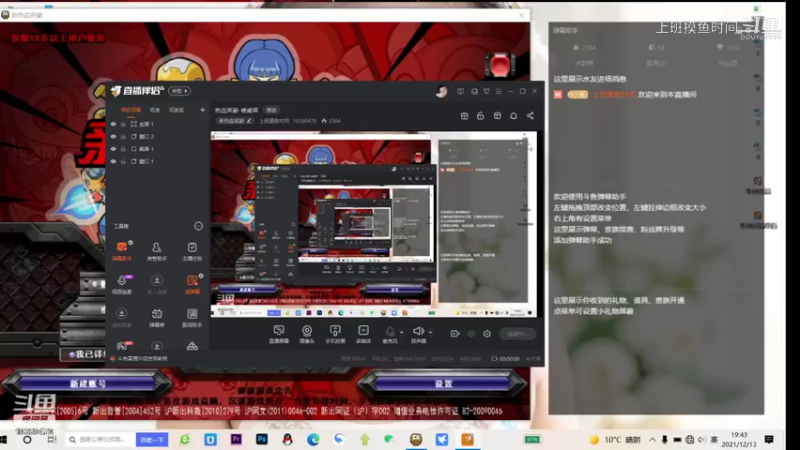Click the 修改 button beside stream title
The width and height of the screenshot is (800, 450).
click(271, 110)
